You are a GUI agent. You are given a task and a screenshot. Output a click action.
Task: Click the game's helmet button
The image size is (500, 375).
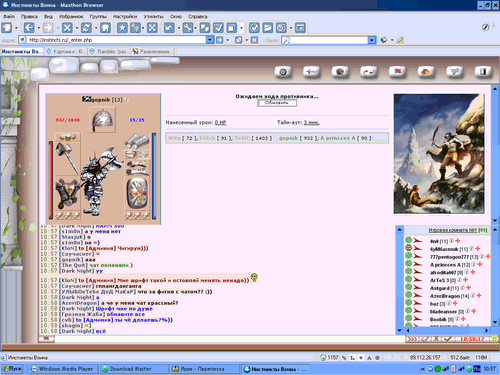click(340, 72)
